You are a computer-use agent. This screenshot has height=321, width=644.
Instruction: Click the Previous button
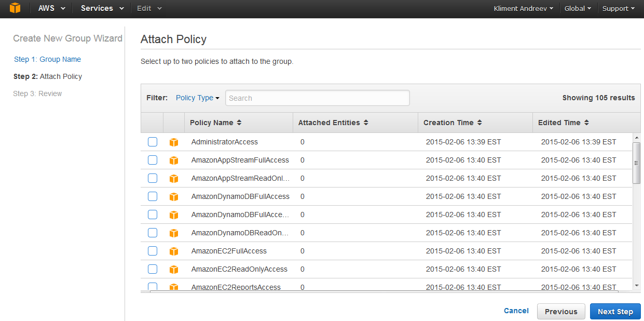pyautogui.click(x=561, y=312)
